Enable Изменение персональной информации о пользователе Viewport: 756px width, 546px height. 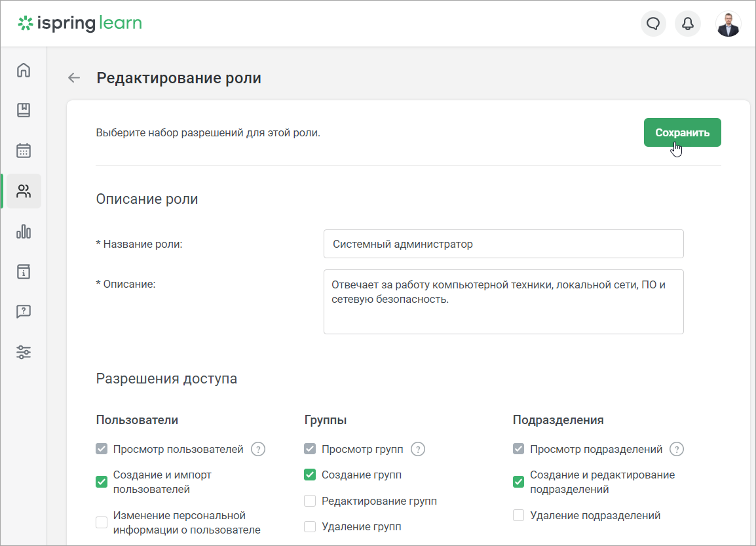tap(102, 522)
